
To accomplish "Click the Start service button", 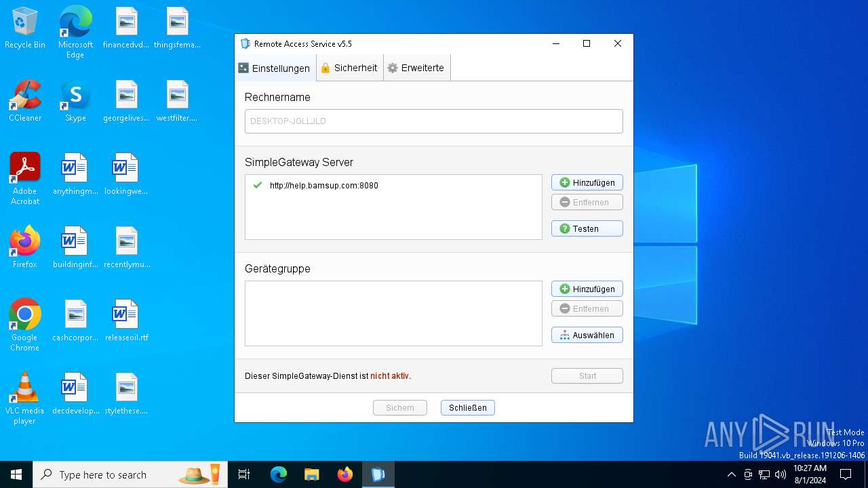I will tap(587, 375).
